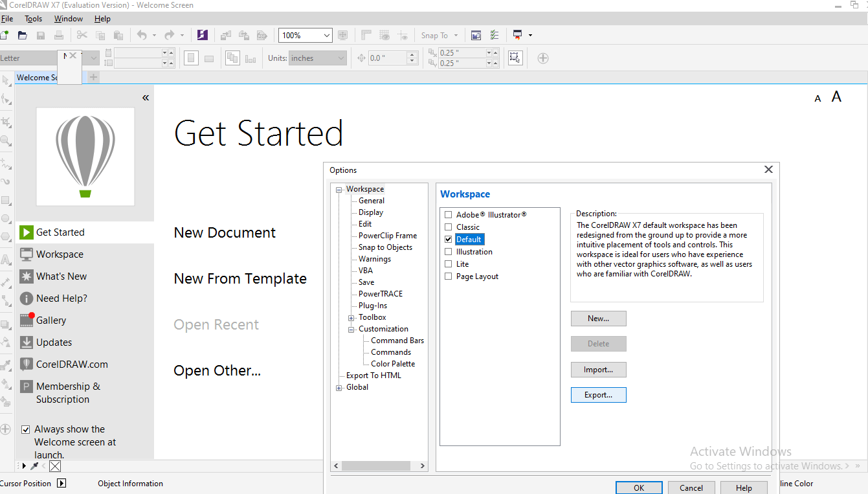
Task: Click the add tab plus button
Action: [94, 77]
